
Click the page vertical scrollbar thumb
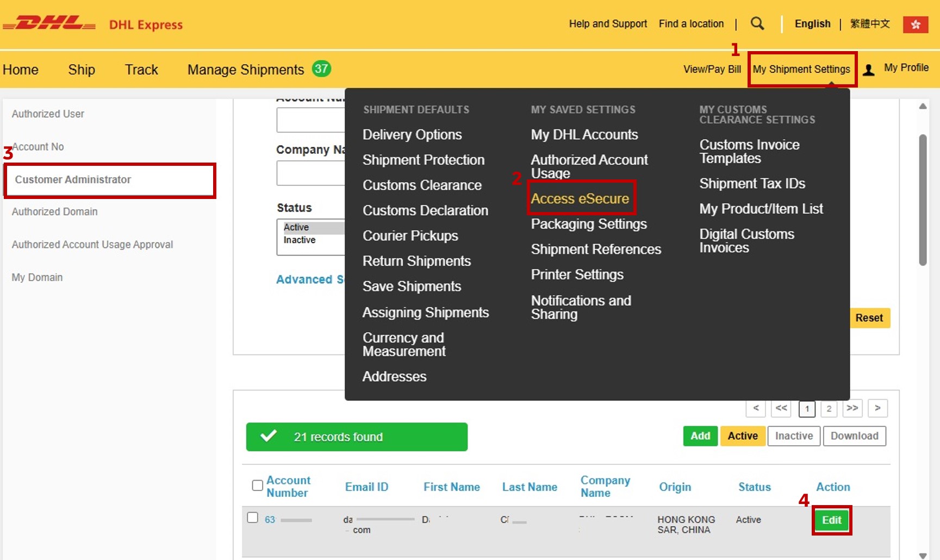click(x=923, y=200)
